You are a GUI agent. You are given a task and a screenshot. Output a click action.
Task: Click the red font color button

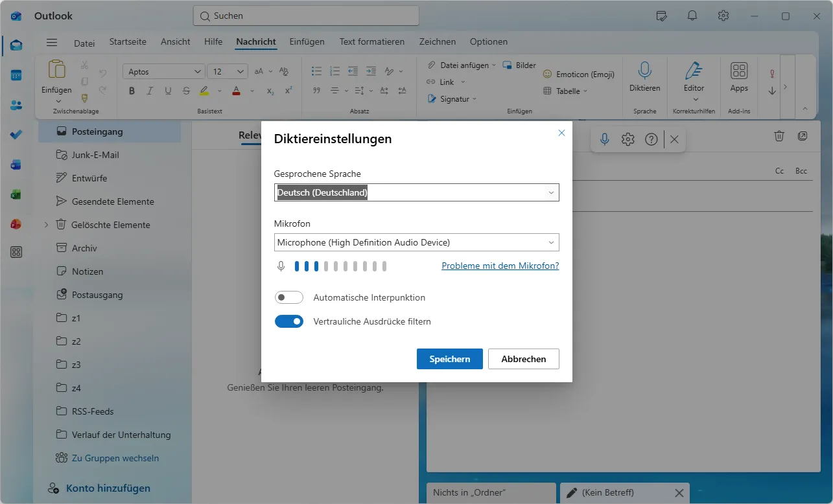(236, 91)
